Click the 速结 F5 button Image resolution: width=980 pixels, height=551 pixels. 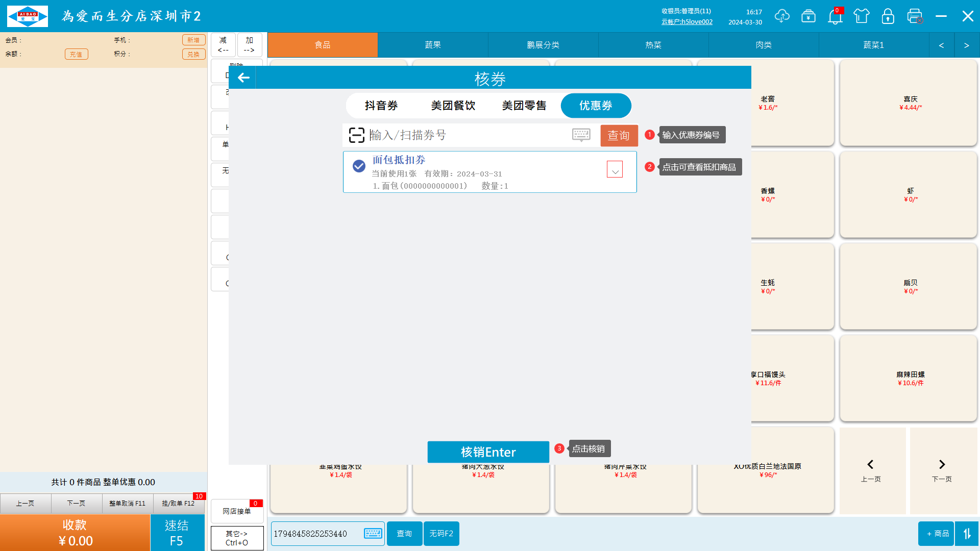177,533
